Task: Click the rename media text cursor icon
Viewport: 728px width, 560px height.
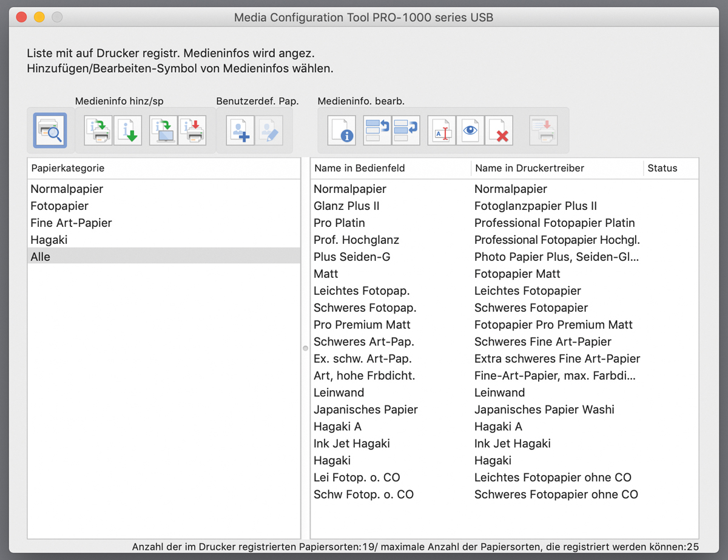Action: 442,130
